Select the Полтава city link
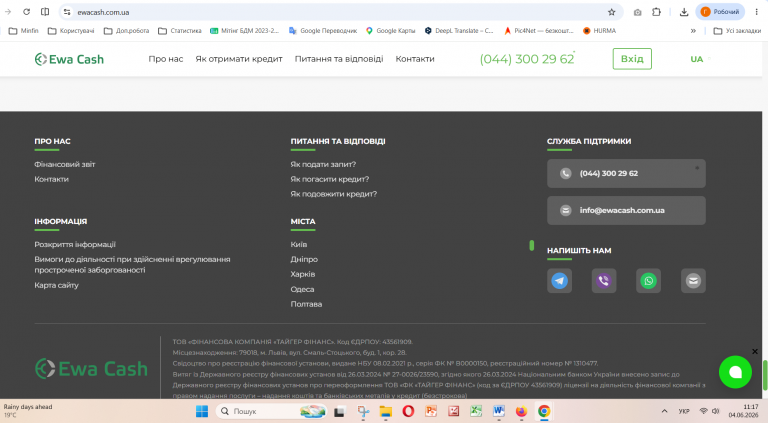The width and height of the screenshot is (768, 423). (x=306, y=304)
